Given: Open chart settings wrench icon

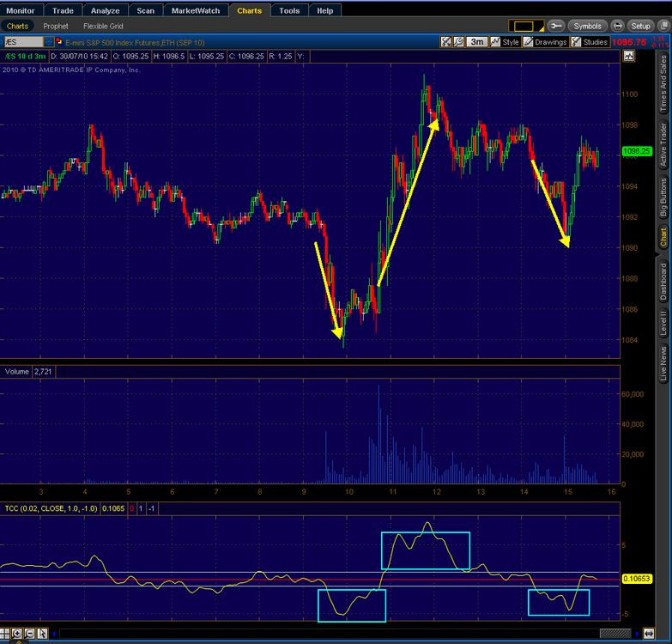Looking at the screenshot, I should (x=458, y=42).
